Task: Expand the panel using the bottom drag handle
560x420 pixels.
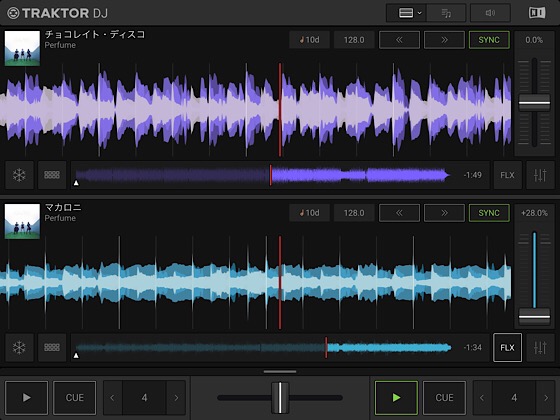Action: 280,371
